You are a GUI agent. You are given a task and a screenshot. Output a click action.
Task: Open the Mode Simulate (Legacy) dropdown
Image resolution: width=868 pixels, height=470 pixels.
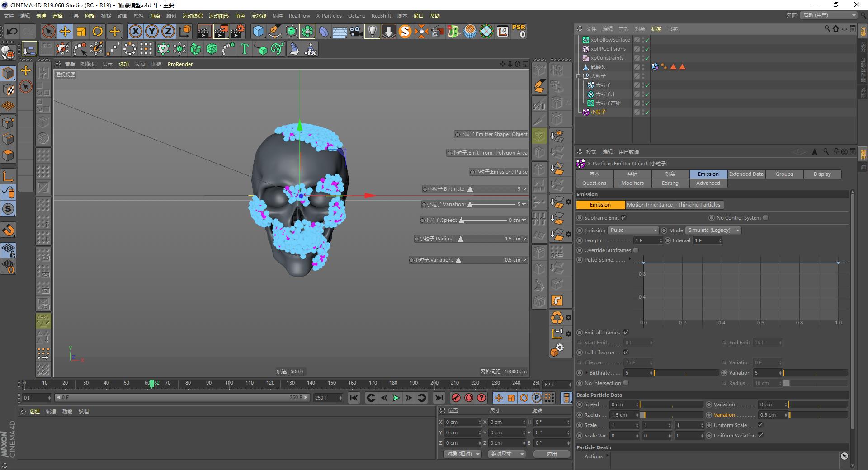pos(713,230)
